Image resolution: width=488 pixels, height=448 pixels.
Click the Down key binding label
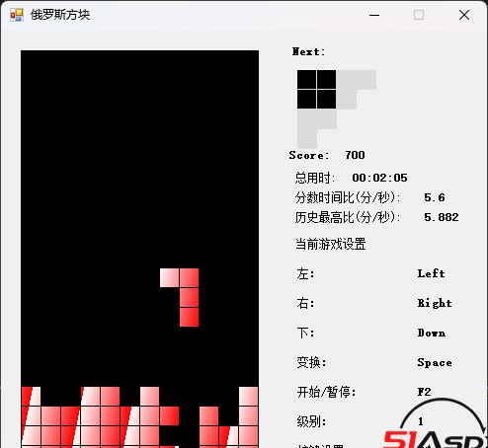click(x=432, y=333)
